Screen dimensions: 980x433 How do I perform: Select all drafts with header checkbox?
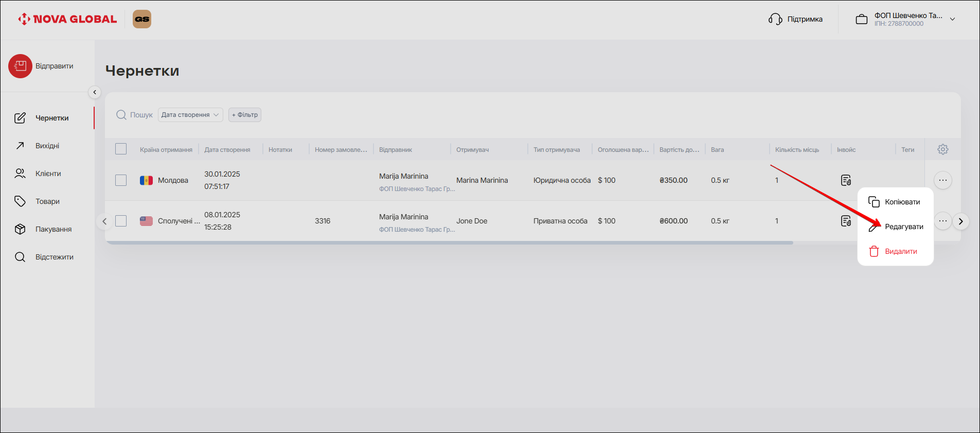coord(121,149)
